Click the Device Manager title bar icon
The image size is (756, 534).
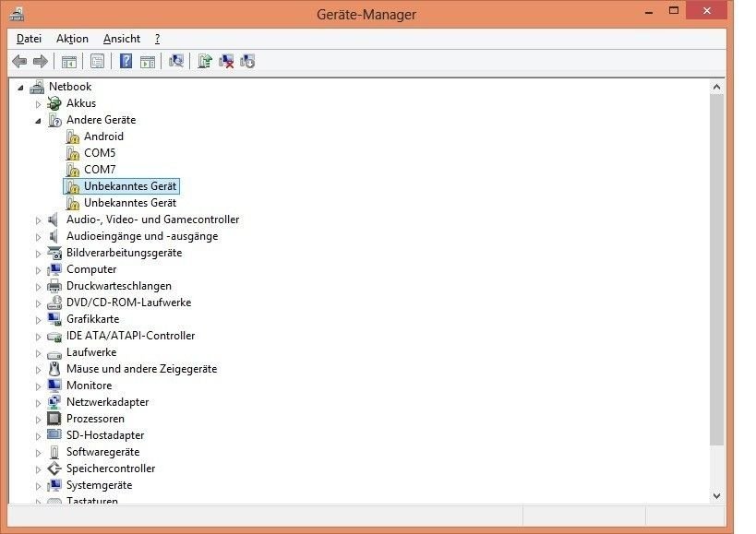[17, 14]
